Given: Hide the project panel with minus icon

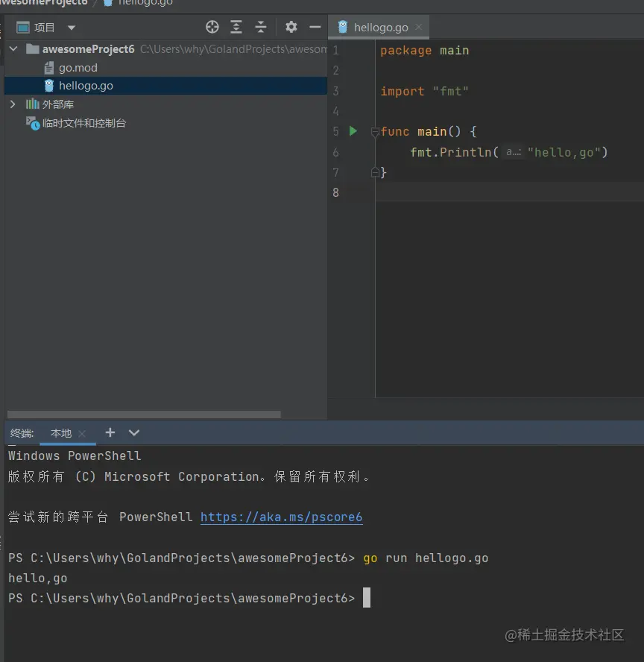Looking at the screenshot, I should 315,27.
